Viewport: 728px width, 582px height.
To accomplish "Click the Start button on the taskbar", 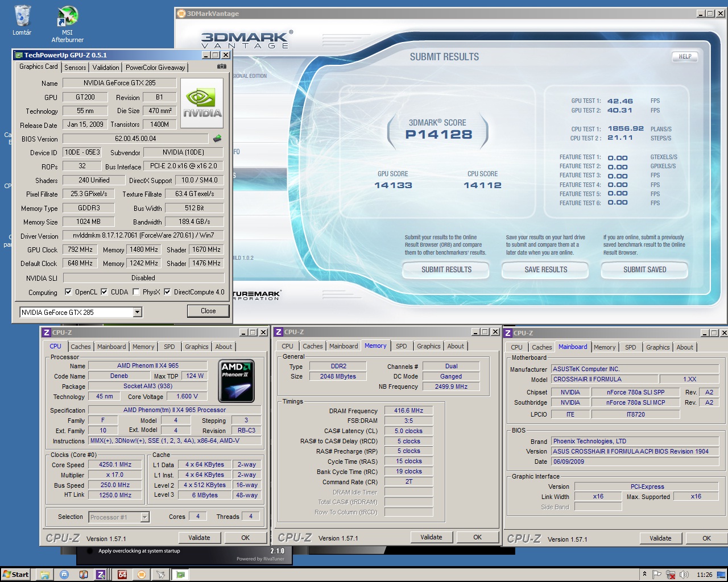I will [x=16, y=575].
